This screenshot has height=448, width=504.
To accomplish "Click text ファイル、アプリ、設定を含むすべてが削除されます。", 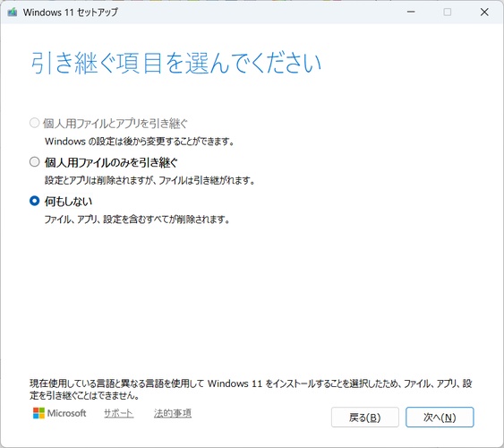I will tap(137, 220).
